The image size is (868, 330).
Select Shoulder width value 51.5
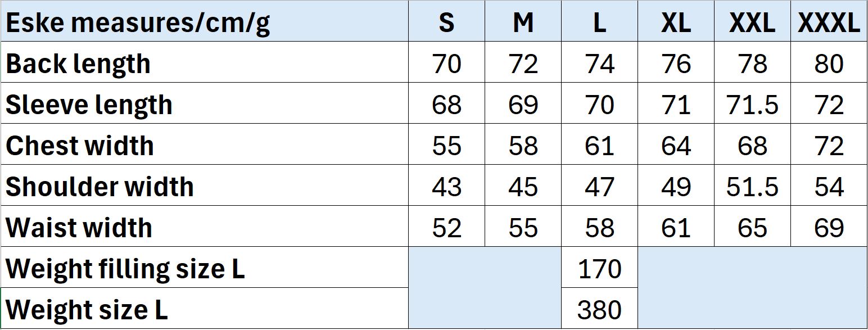752,186
